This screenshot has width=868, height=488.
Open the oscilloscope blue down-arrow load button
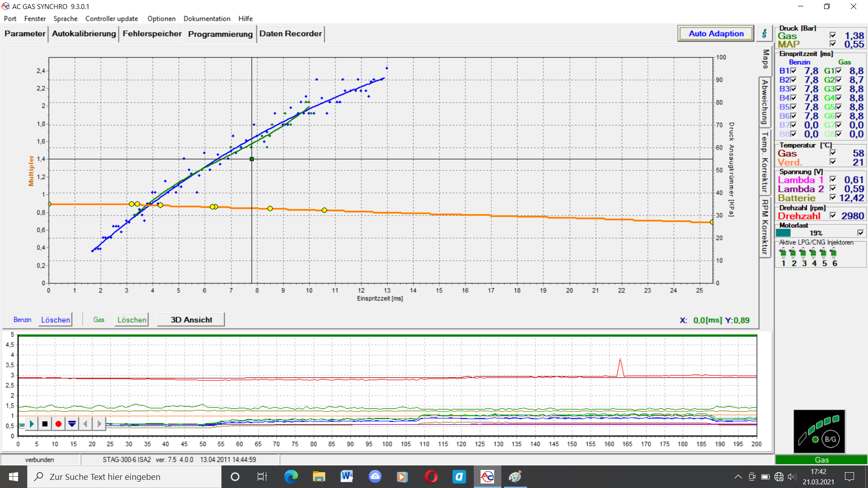coord(72,424)
